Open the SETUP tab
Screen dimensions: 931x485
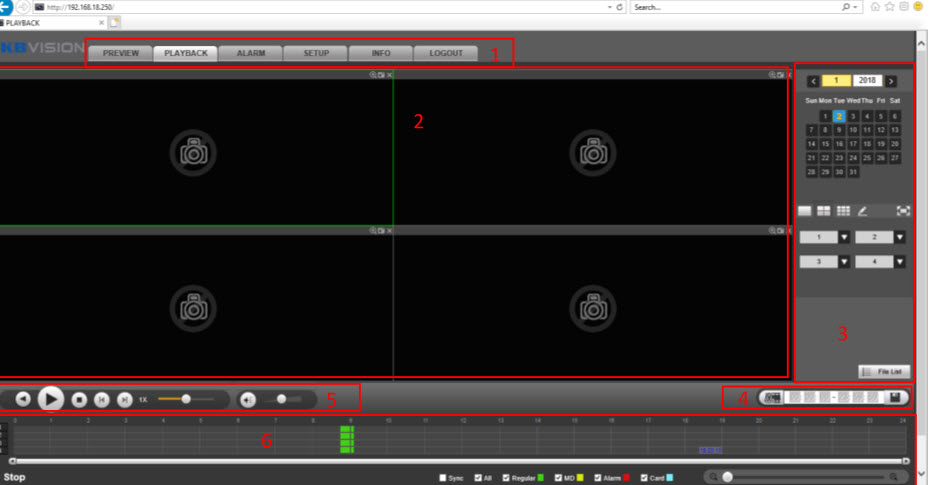(316, 53)
